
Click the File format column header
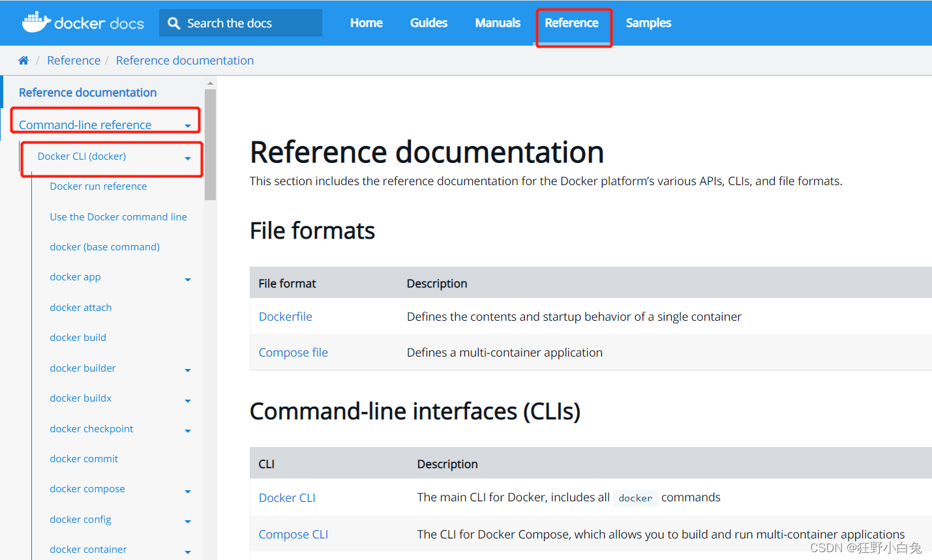click(287, 284)
